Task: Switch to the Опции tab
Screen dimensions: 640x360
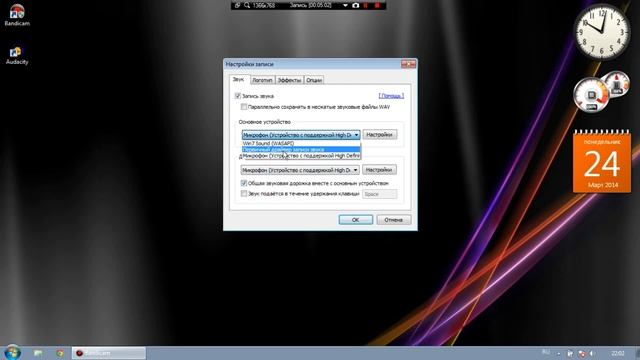Action: point(314,80)
